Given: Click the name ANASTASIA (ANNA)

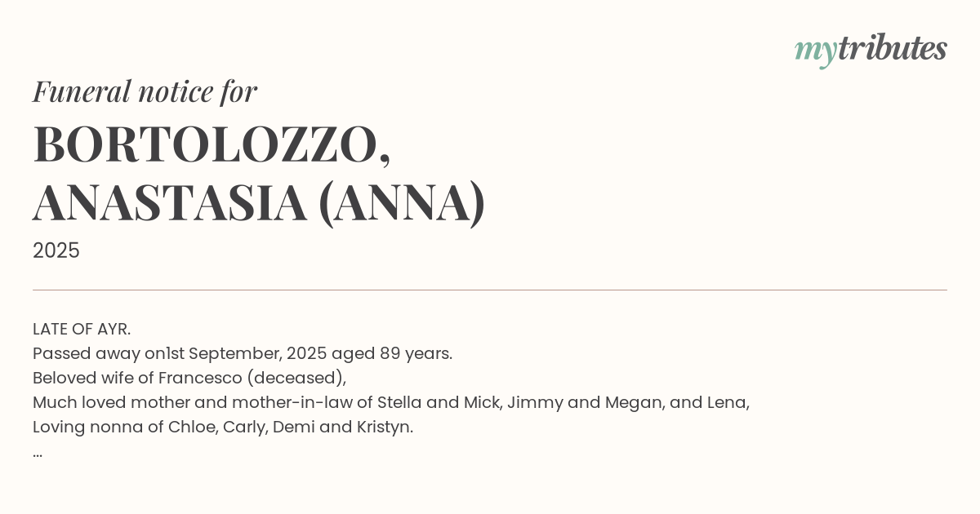Looking at the screenshot, I should [x=259, y=202].
